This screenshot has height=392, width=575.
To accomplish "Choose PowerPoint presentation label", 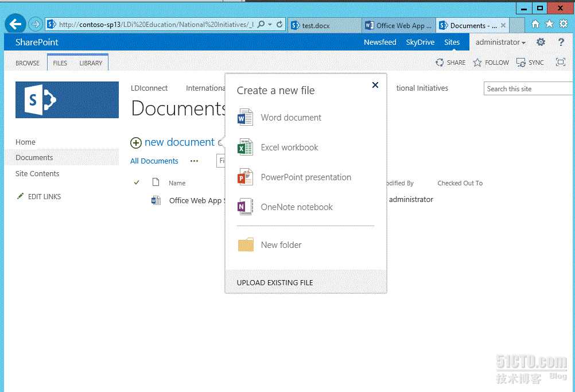I will tap(306, 177).
